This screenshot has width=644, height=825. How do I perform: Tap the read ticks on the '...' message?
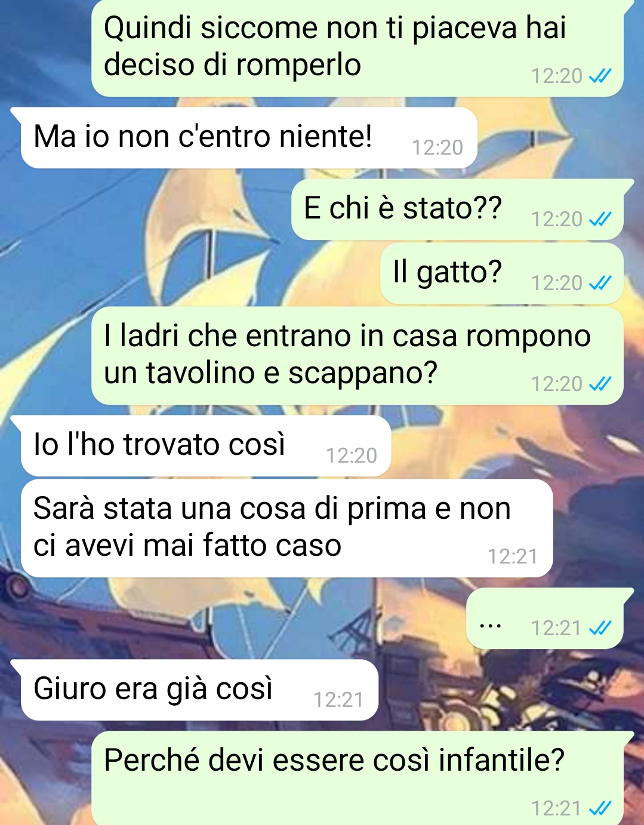(x=600, y=627)
